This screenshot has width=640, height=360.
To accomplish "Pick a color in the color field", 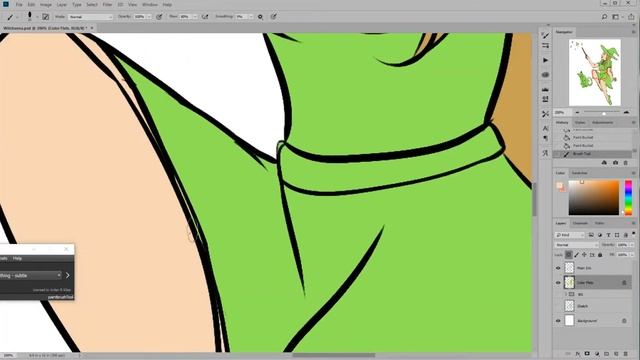I will [x=594, y=198].
